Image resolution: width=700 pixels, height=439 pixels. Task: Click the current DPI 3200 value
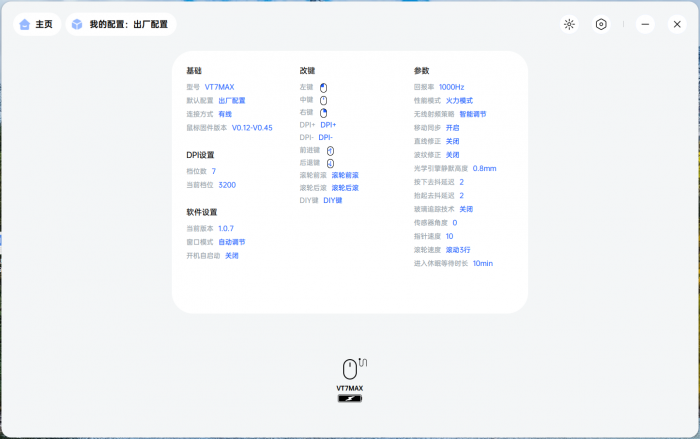(227, 185)
